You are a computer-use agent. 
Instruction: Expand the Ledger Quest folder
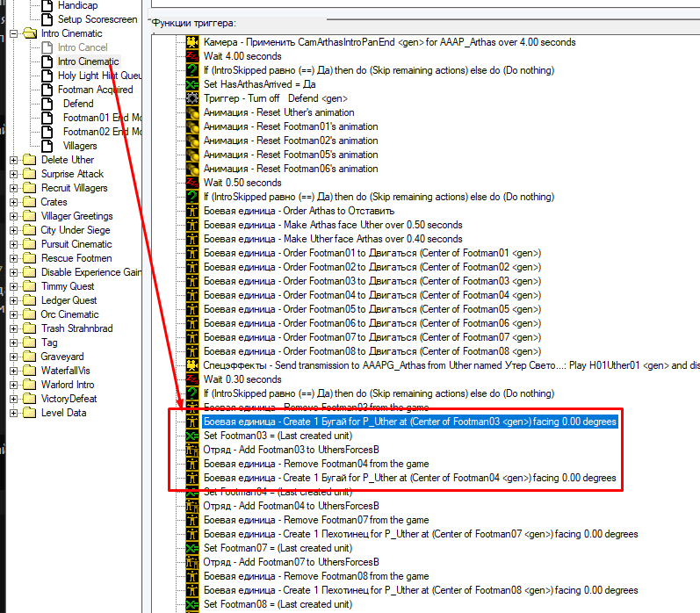pyautogui.click(x=14, y=300)
